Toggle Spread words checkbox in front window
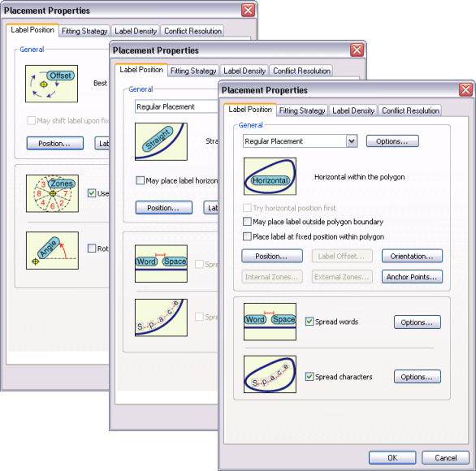476x471 pixels. click(309, 322)
